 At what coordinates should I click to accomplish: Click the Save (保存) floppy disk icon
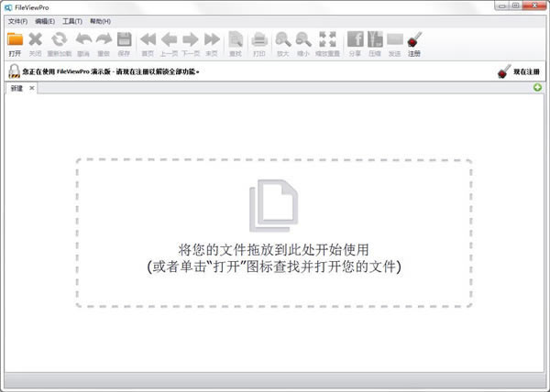(124, 39)
